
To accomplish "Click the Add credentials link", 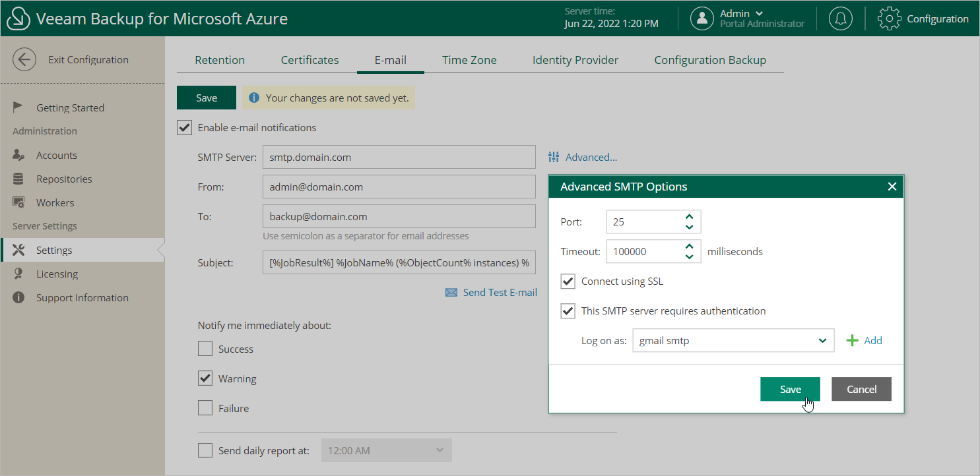I will coord(873,340).
